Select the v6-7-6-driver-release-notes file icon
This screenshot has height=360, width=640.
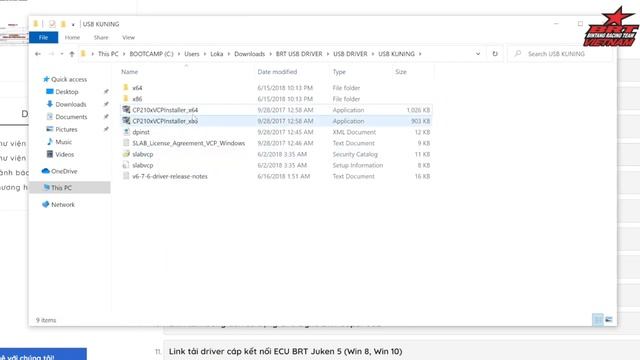tap(126, 176)
